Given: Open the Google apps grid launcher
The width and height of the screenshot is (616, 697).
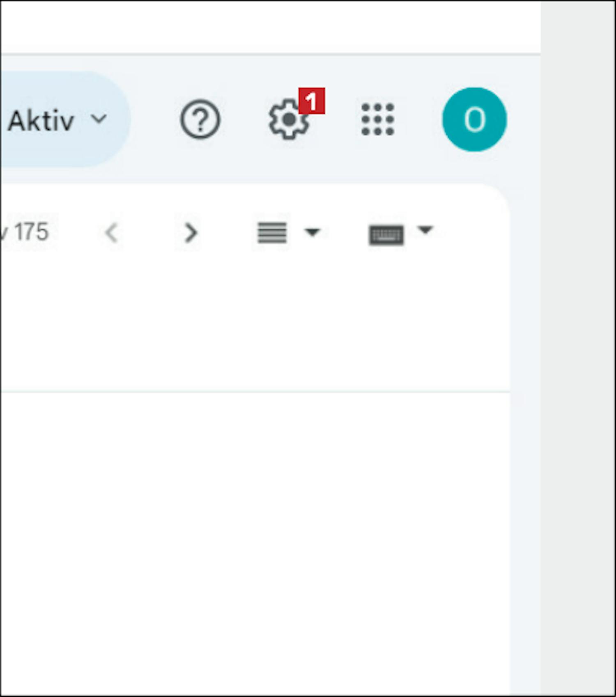Looking at the screenshot, I should click(378, 119).
